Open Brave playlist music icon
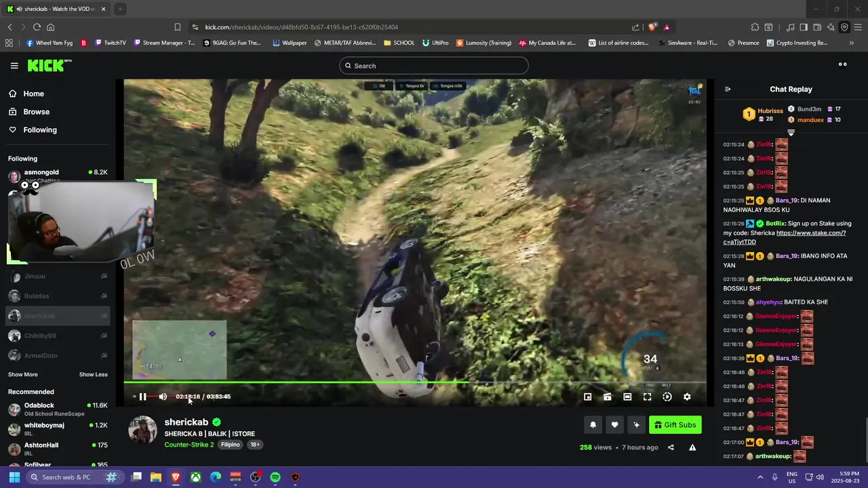This screenshot has height=488, width=868. (791, 27)
